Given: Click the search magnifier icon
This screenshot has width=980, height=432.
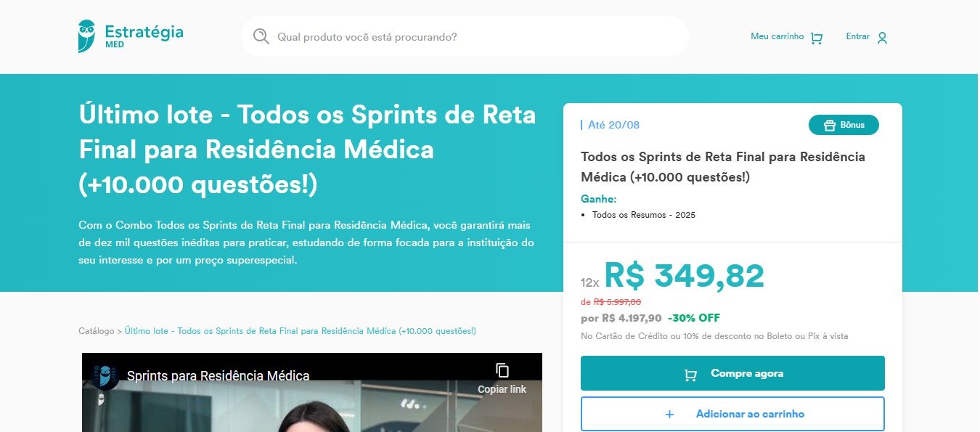Looking at the screenshot, I should (x=261, y=36).
